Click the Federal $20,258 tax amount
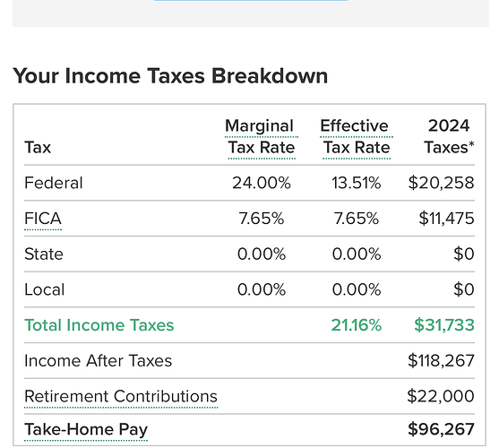499x448 pixels. point(441,183)
